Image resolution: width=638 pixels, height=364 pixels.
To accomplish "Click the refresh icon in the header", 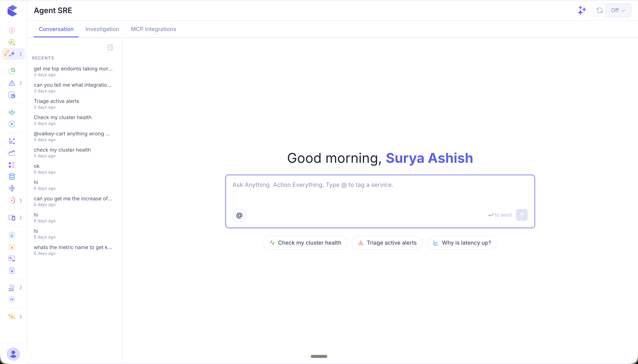I will click(x=599, y=10).
